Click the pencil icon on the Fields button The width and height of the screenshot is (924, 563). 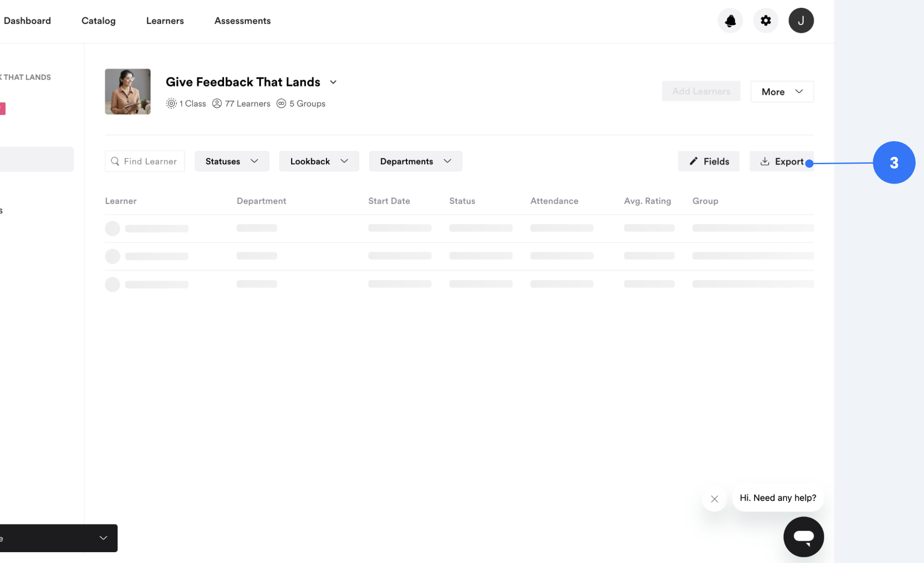[x=694, y=161]
